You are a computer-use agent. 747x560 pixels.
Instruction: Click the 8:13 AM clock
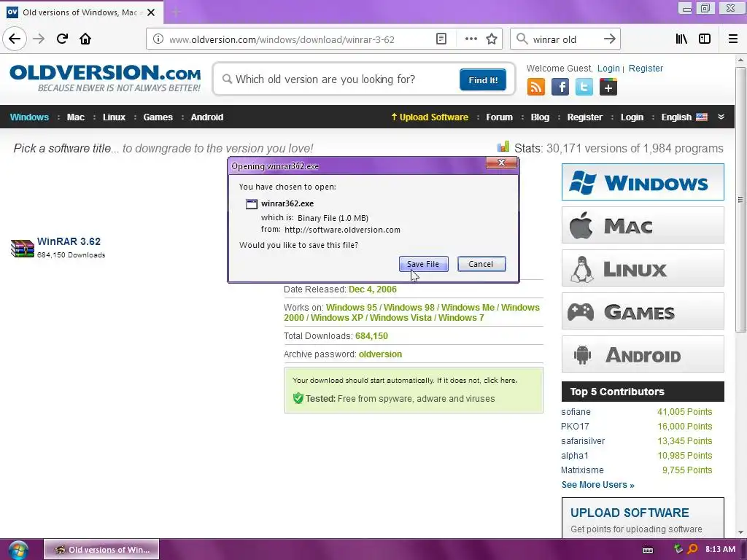tap(720, 550)
